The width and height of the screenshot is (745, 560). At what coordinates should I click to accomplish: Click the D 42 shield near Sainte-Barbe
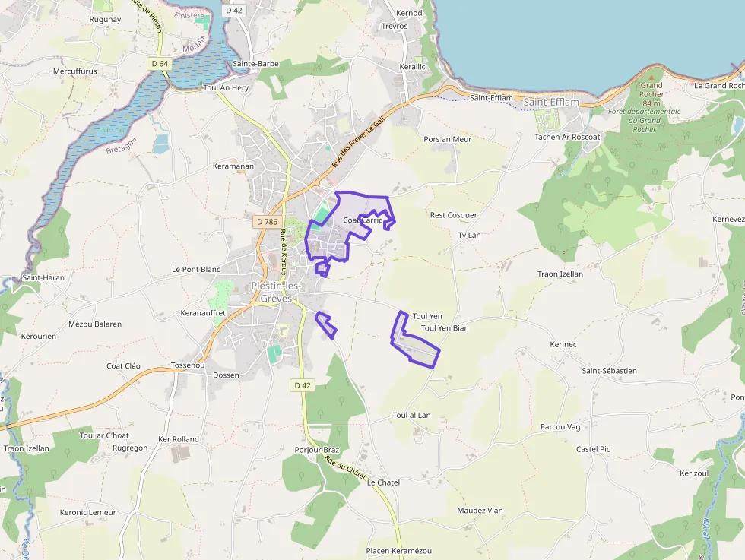tap(234, 10)
